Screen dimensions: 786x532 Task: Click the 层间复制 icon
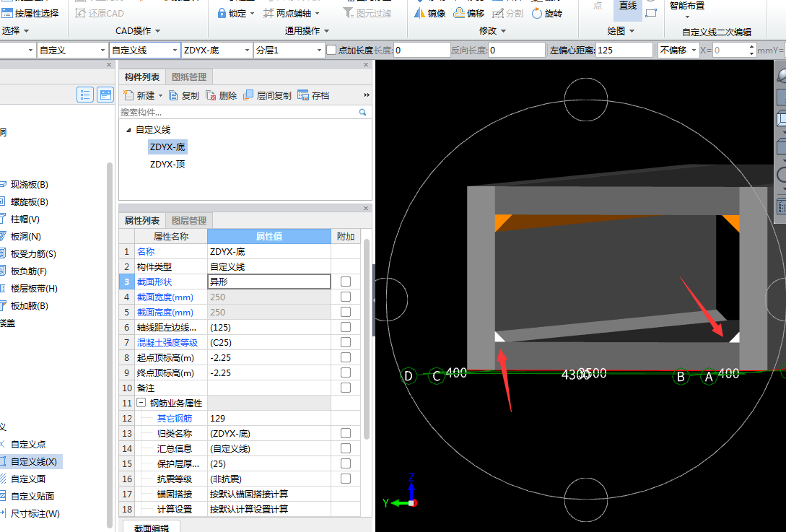click(x=248, y=95)
